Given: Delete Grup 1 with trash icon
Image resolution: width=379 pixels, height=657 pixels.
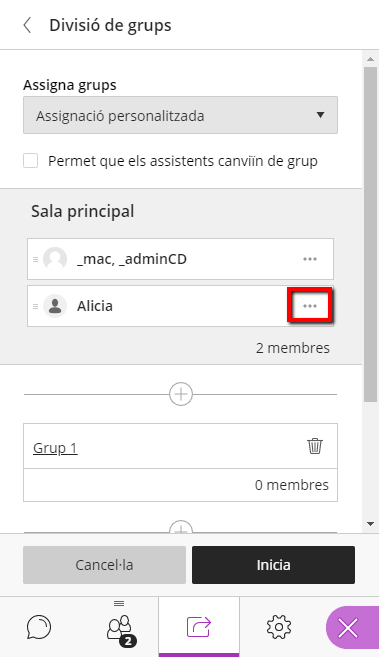Looking at the screenshot, I should coord(315,446).
